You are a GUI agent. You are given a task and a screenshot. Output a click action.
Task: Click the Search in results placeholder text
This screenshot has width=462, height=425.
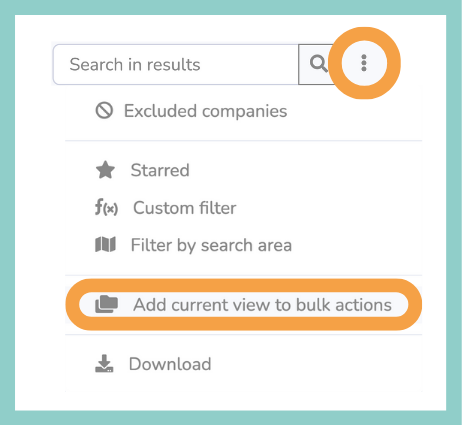[x=135, y=64]
